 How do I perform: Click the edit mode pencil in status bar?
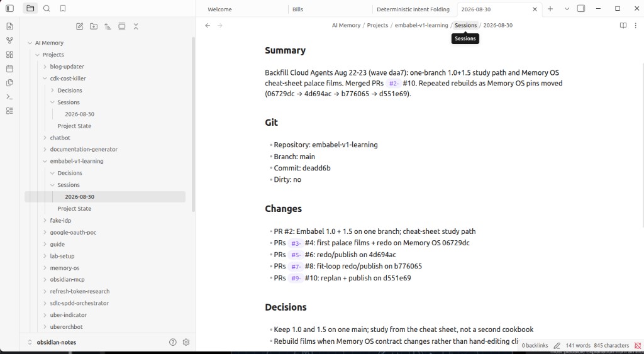coord(557,345)
